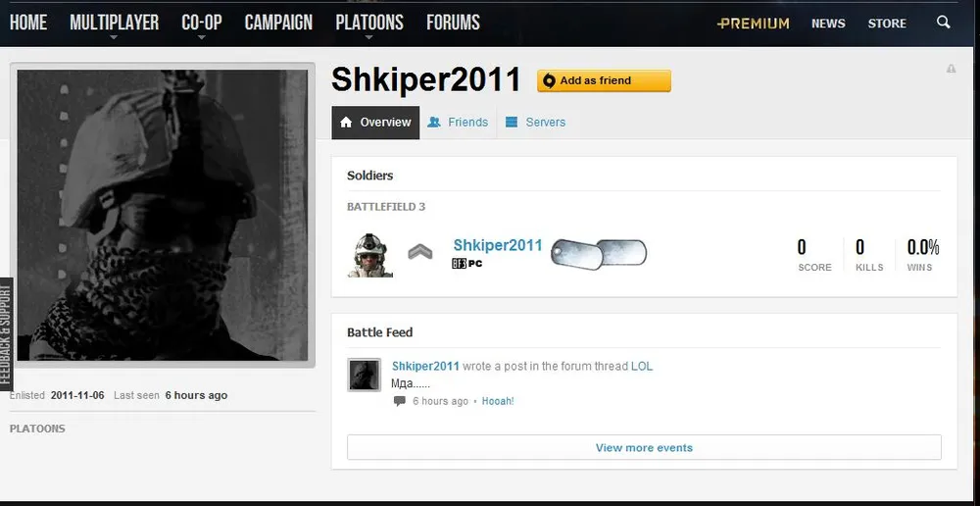Viewport: 980px width, 506px height.
Task: Click the Battle Feed comment bubble icon
Action: [x=400, y=401]
